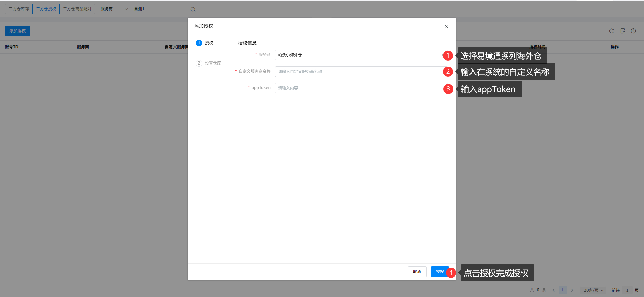This screenshot has width=644, height=297.
Task: Focus the 自定义服务商名称 input field
Action: 357,72
